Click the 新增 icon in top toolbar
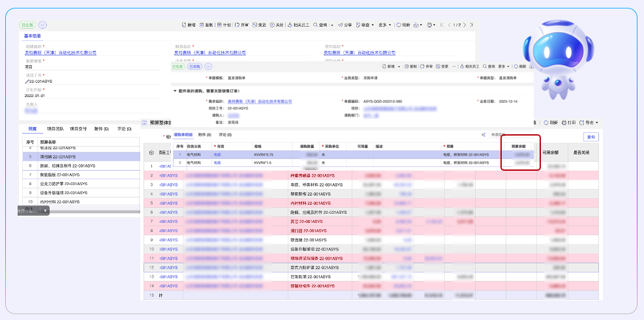 (188, 25)
